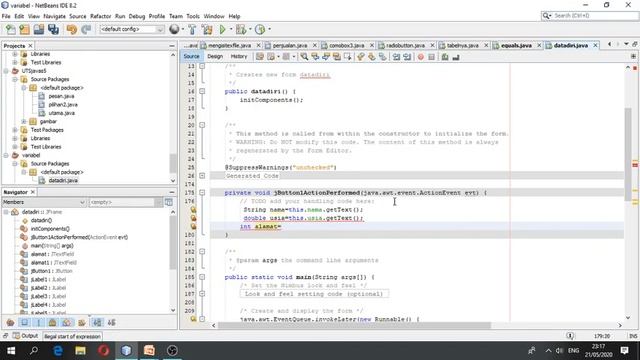Collapse the variabel project node
640x360 pixels.
[x=6, y=156]
